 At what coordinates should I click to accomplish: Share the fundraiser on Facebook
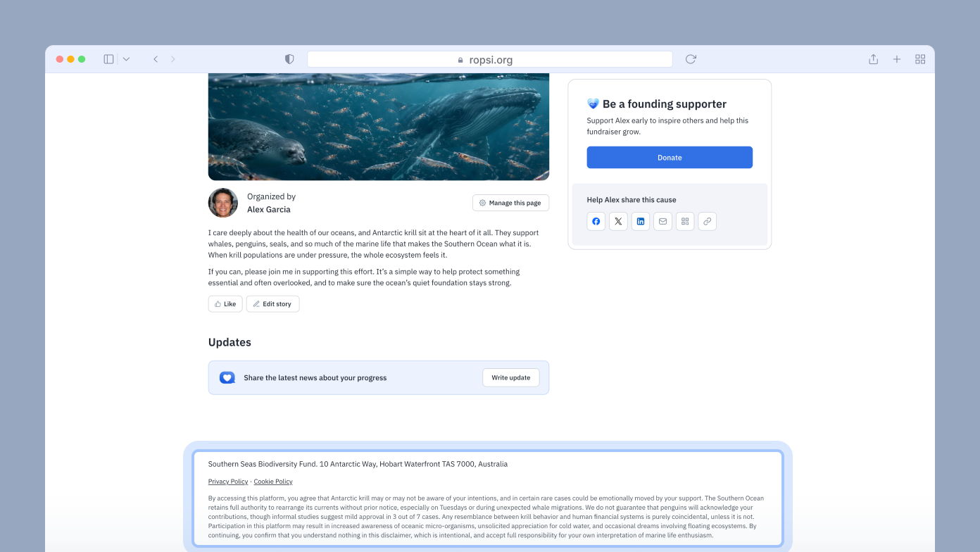pyautogui.click(x=596, y=221)
